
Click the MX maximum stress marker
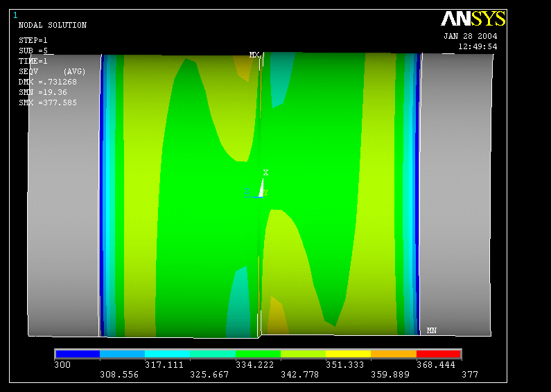254,55
